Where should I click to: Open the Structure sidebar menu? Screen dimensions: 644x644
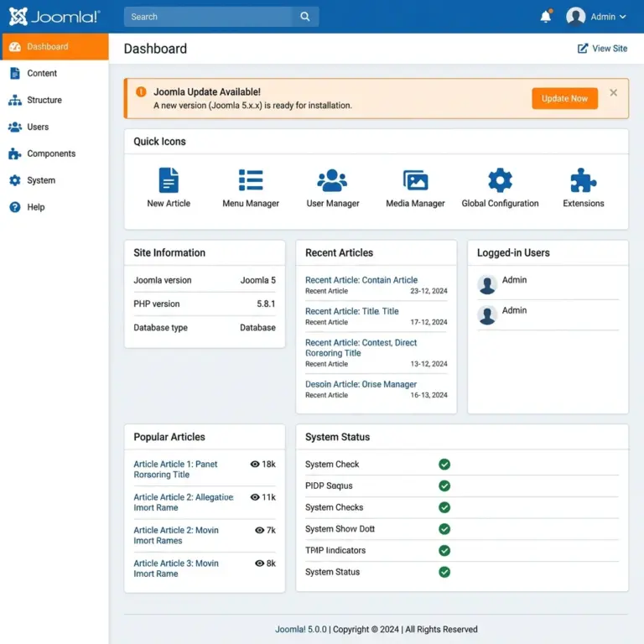point(55,100)
